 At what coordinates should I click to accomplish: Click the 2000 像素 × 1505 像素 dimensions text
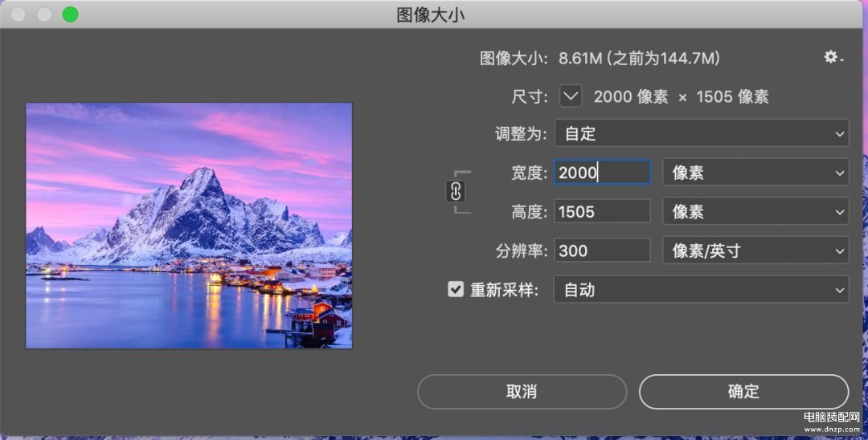click(x=682, y=96)
